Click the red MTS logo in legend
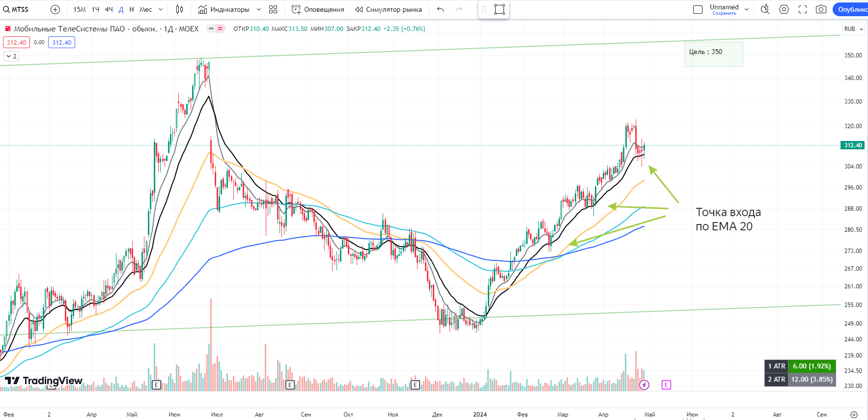The width and height of the screenshot is (868, 420). (8, 29)
